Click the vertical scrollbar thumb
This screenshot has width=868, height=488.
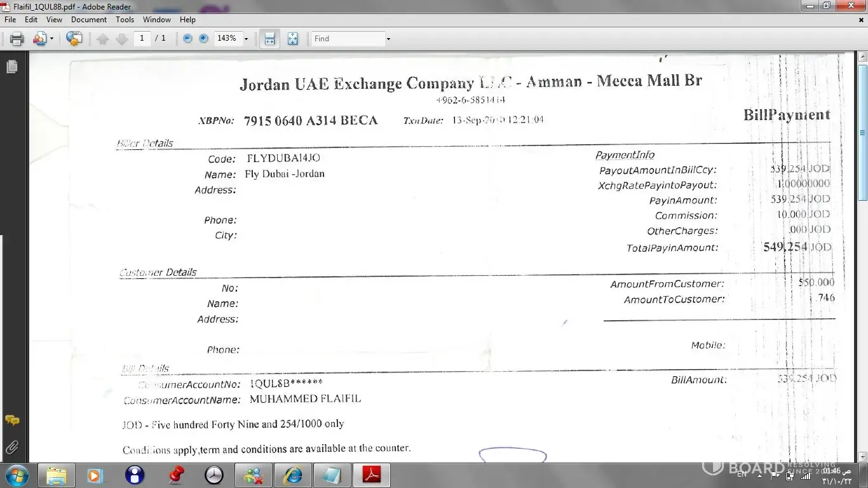(862, 132)
